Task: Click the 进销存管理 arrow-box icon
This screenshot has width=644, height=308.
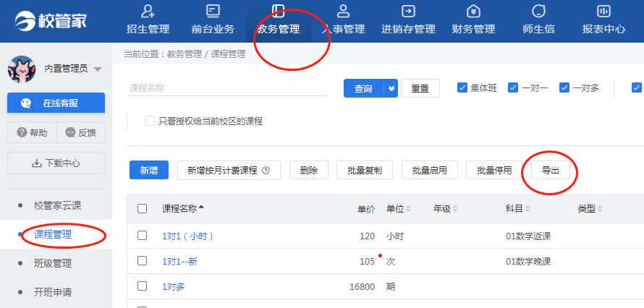Action: 408,11
